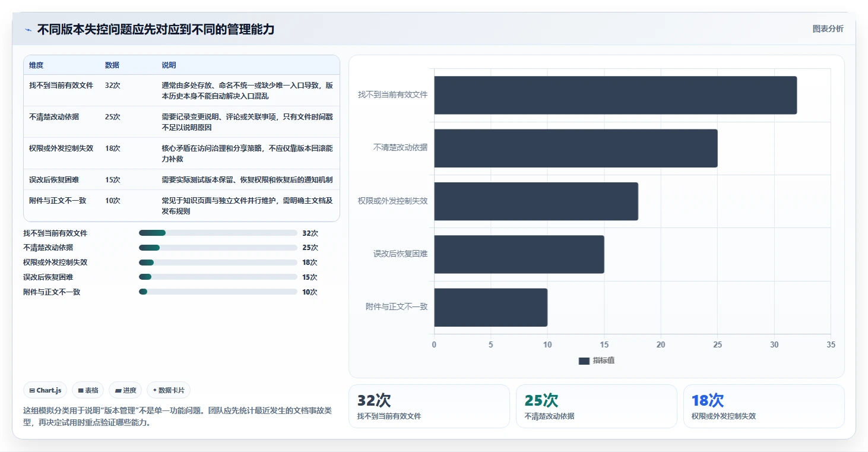Open the 32次 data card
Viewport: 868px width, 452px height.
pyautogui.click(x=429, y=406)
